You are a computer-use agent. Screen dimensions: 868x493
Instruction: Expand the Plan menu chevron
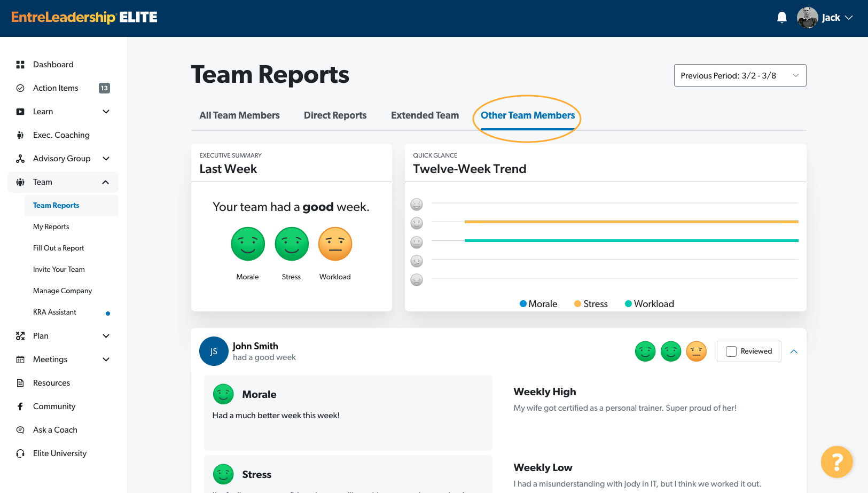point(106,336)
